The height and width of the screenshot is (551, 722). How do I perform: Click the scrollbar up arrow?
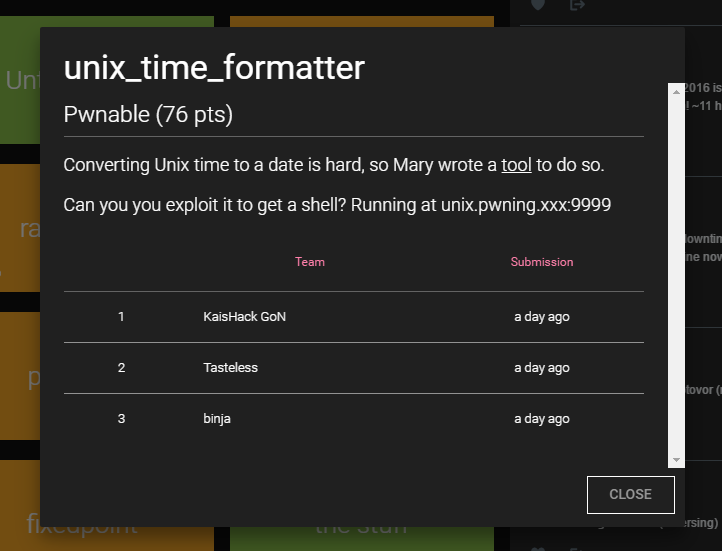[x=676, y=90]
